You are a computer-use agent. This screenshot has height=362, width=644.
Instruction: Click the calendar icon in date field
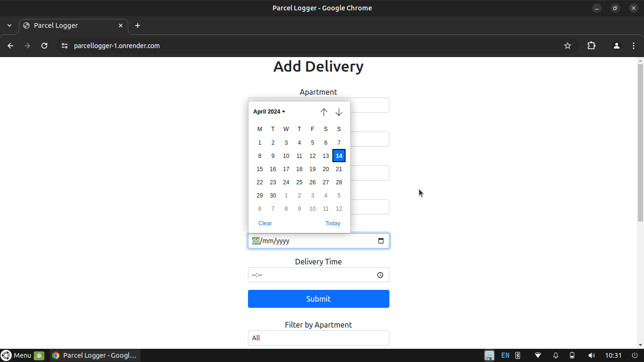coord(381,241)
